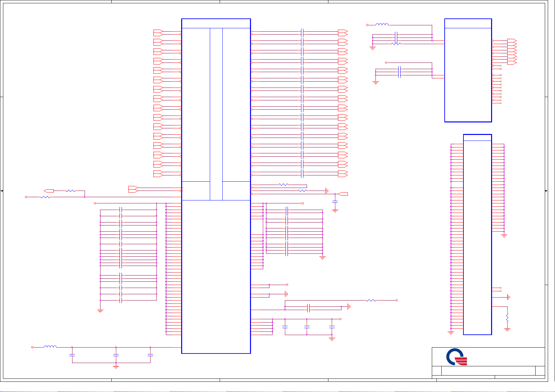Click ground symbol under connector's left pin bus

(x=451, y=333)
